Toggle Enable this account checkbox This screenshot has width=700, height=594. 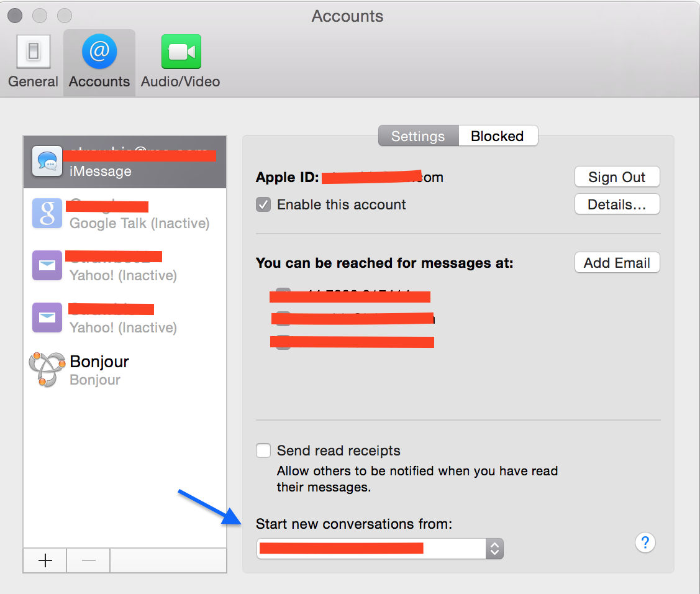point(263,204)
